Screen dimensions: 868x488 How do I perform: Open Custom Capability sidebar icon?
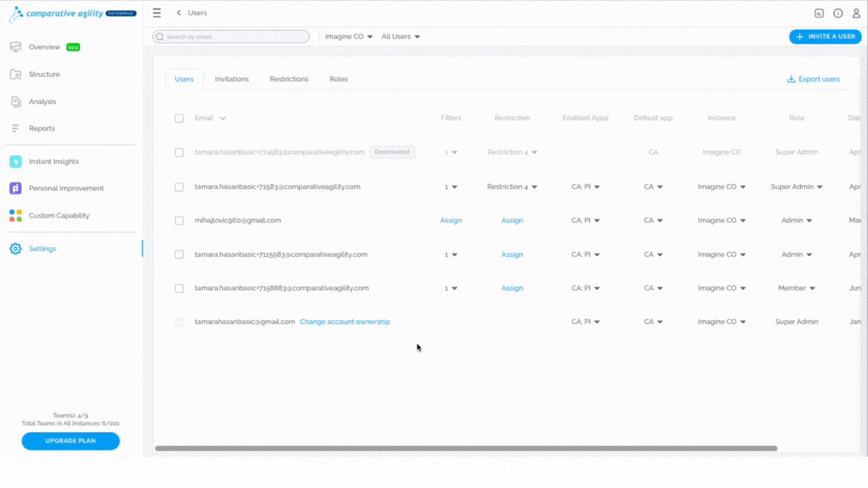pos(16,215)
